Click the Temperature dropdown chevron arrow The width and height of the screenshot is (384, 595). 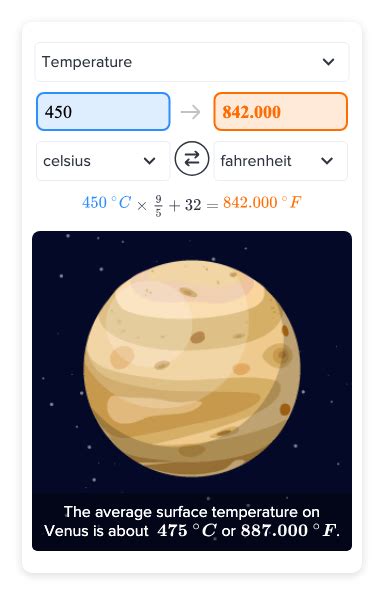point(328,61)
